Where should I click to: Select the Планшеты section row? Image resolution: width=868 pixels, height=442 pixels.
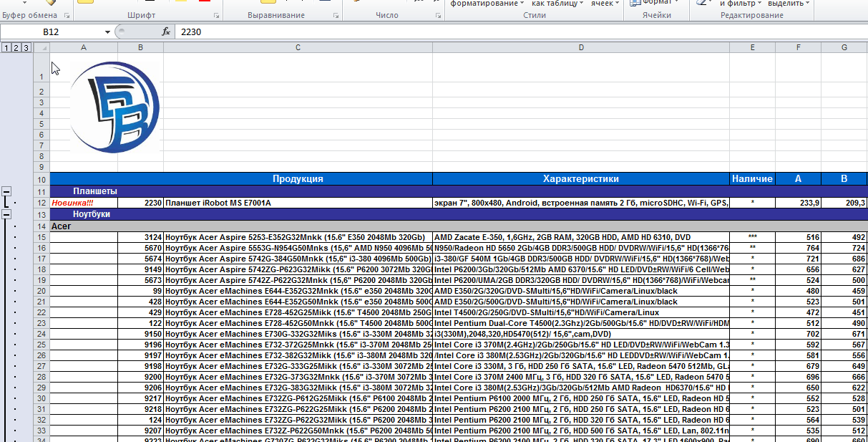(x=459, y=191)
